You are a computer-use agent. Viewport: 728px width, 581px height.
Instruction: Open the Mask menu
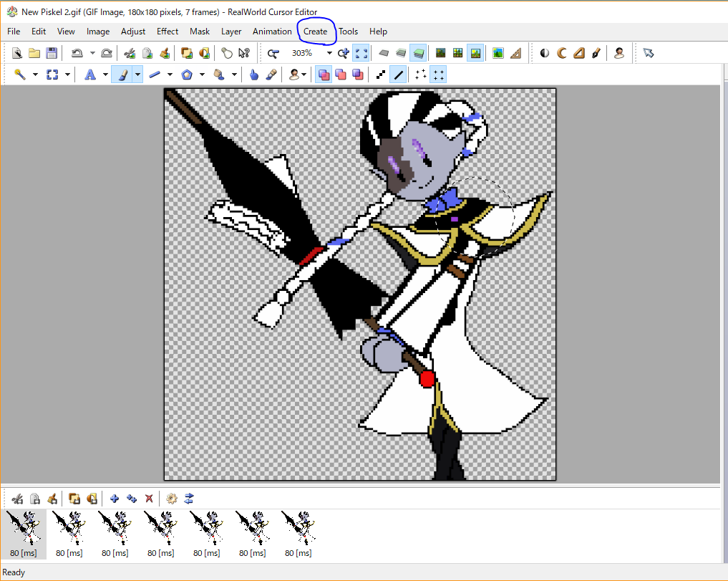[x=200, y=31]
